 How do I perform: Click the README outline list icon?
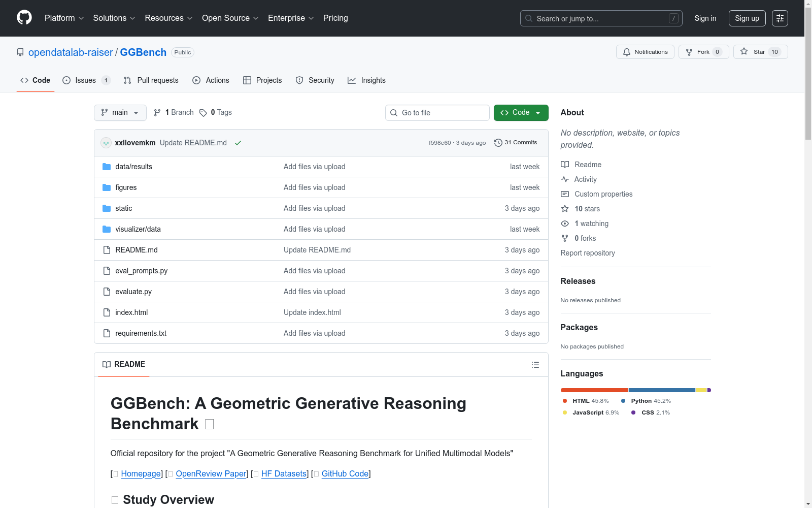(535, 365)
